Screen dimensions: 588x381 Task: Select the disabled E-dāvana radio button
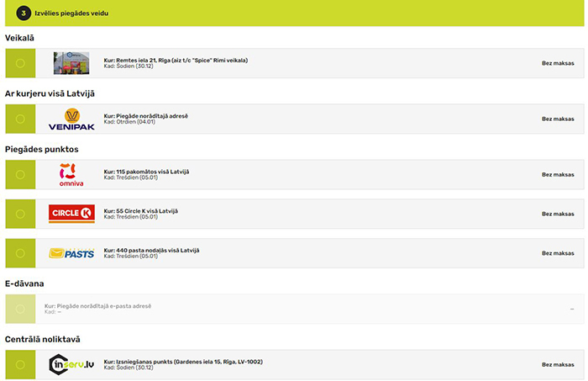pyautogui.click(x=20, y=309)
